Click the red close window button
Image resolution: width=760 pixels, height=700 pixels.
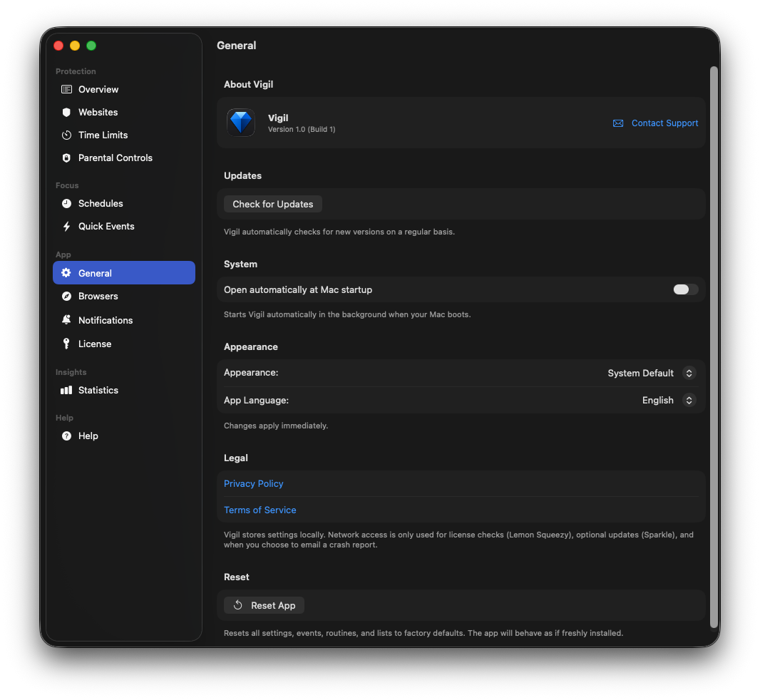(58, 46)
